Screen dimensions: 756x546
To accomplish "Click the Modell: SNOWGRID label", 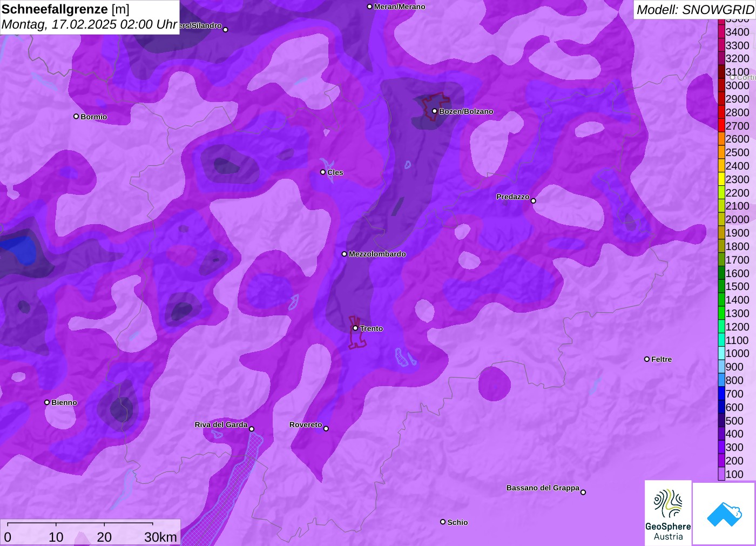I will (695, 10).
